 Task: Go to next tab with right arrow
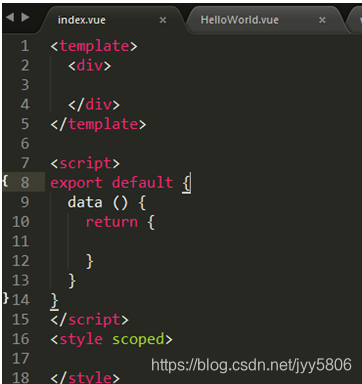click(x=25, y=17)
